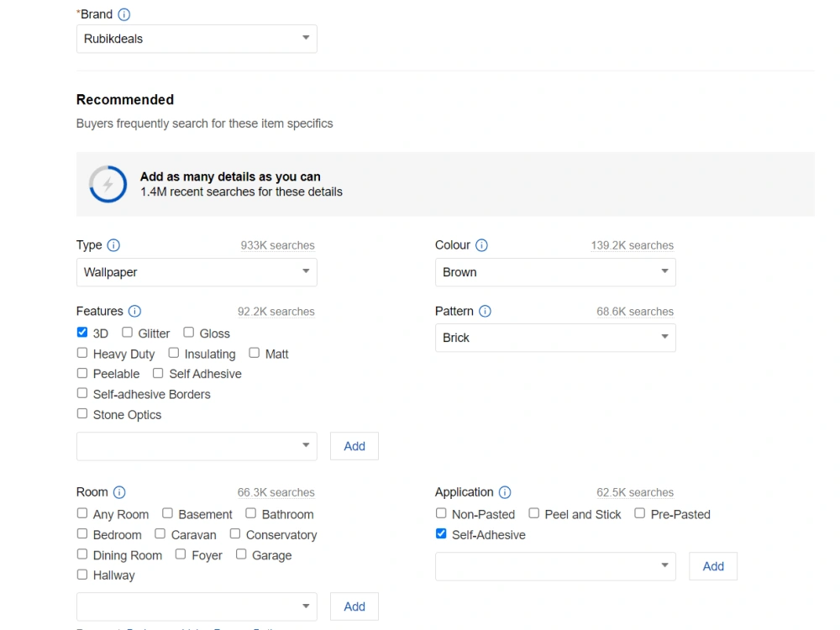This screenshot has height=630, width=840.
Task: Click 'Add as many details as you can' text
Action: pos(230,176)
